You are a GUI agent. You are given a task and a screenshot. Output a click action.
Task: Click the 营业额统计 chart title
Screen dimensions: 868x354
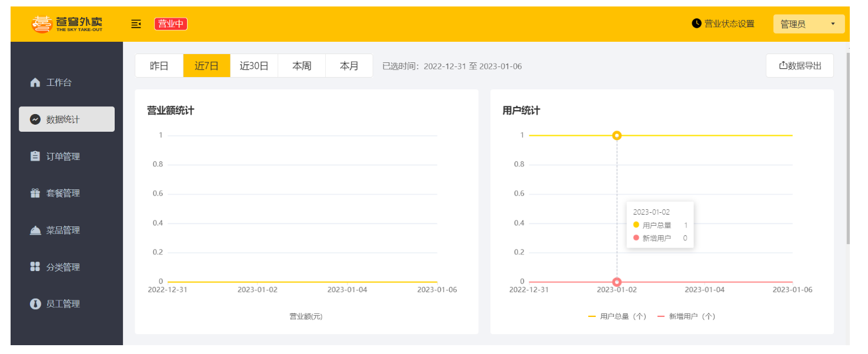pos(171,111)
